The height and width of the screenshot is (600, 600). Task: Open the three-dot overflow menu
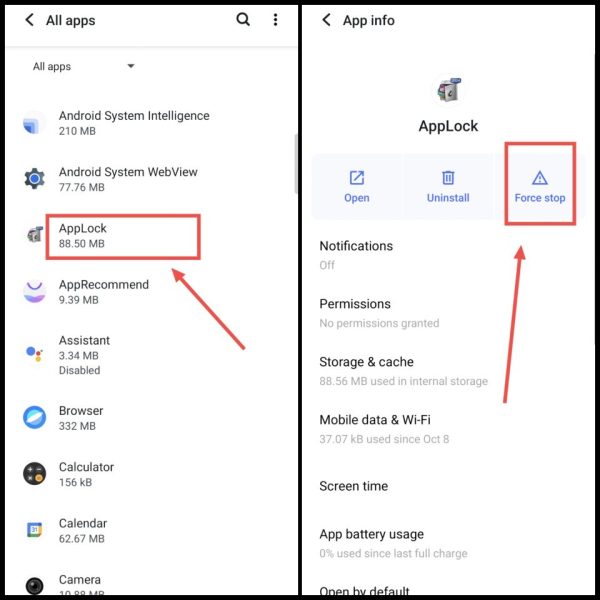[x=276, y=20]
